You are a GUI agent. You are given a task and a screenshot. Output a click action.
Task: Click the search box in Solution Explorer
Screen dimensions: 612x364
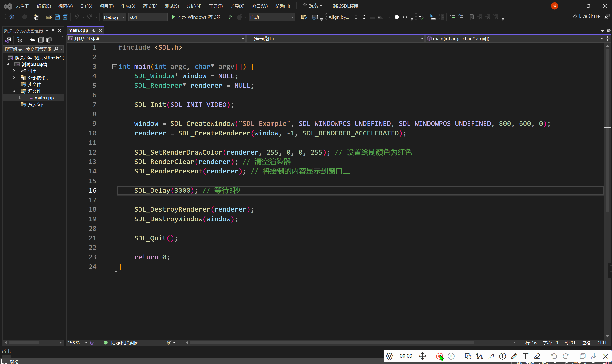click(x=28, y=49)
